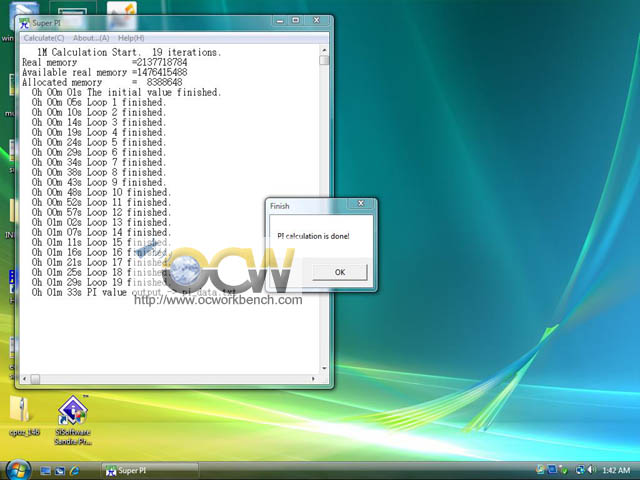Image resolution: width=640 pixels, height=480 pixels.
Task: Click the 'Loop 4 finished.' line
Action: coord(99,132)
